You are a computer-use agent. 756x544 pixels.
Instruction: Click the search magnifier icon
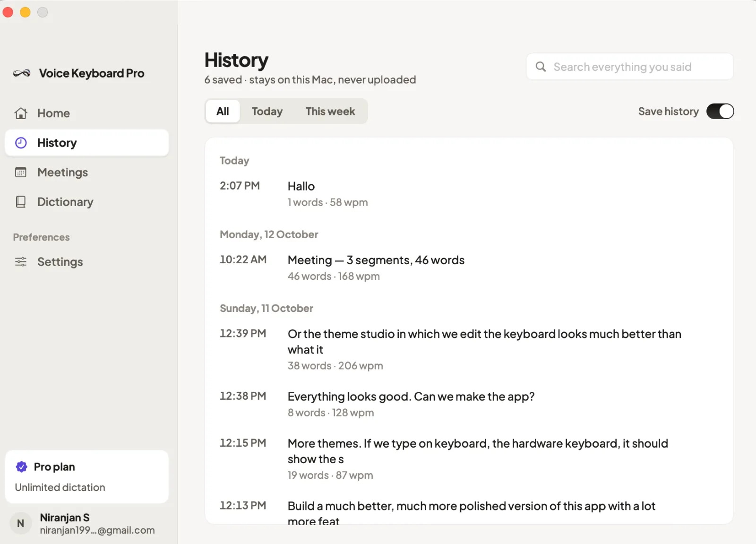[541, 67]
